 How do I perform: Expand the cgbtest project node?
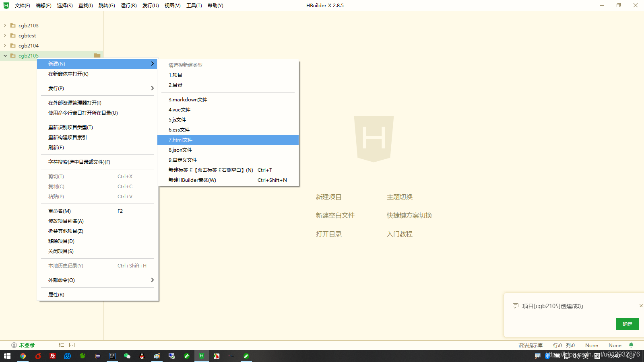click(x=4, y=35)
